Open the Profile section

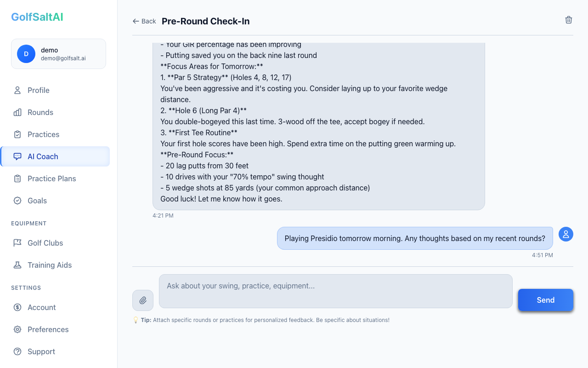click(x=39, y=90)
